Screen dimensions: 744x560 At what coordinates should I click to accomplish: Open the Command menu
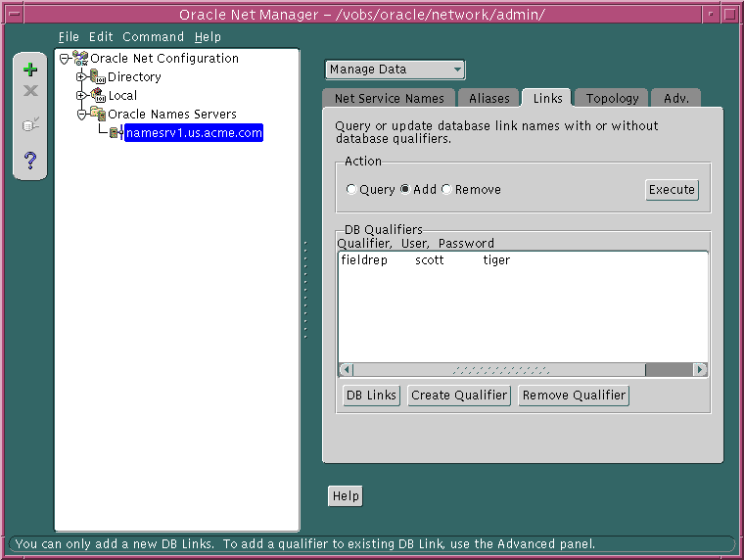click(x=153, y=36)
